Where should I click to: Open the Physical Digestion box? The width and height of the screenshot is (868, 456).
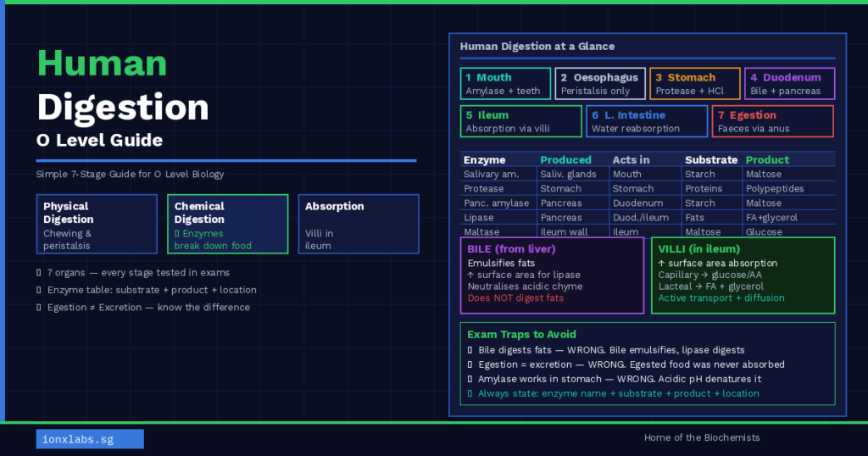(x=97, y=225)
